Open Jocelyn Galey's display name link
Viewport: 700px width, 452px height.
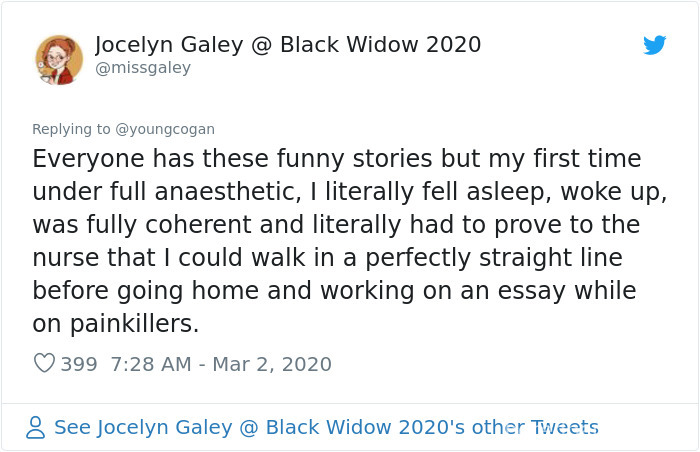tap(288, 45)
